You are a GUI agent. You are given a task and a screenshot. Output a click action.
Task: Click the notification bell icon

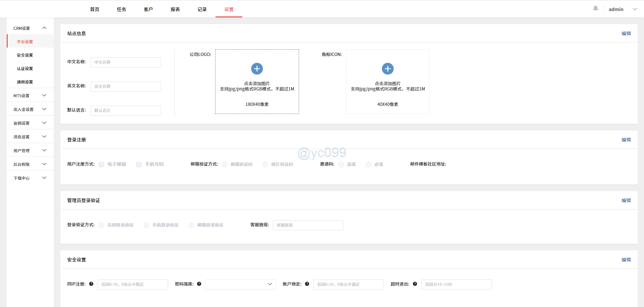click(595, 8)
